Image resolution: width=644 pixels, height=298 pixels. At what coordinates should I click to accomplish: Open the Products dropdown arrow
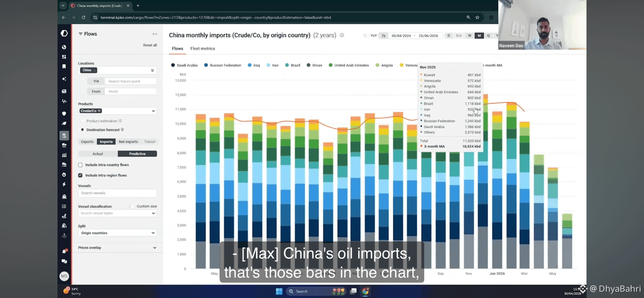[x=153, y=111]
